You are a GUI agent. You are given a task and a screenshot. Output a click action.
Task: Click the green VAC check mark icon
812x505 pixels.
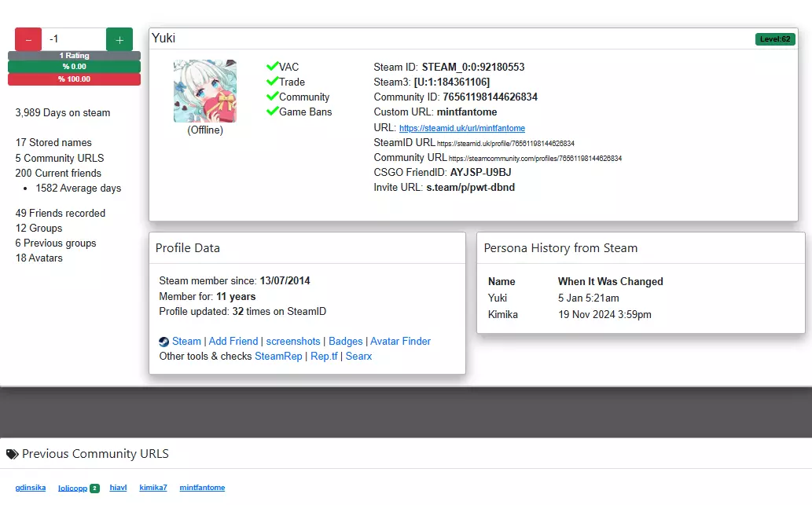tap(273, 66)
